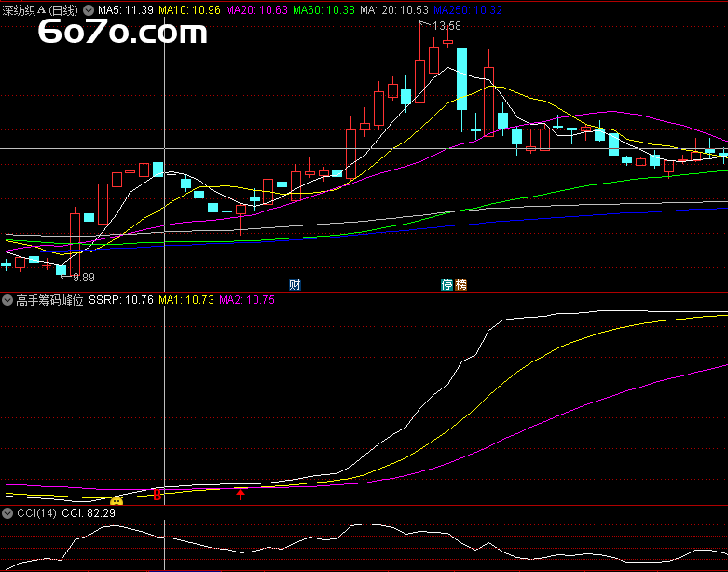Click the 13.58 high price label
The height and width of the screenshot is (572, 728).
click(446, 26)
